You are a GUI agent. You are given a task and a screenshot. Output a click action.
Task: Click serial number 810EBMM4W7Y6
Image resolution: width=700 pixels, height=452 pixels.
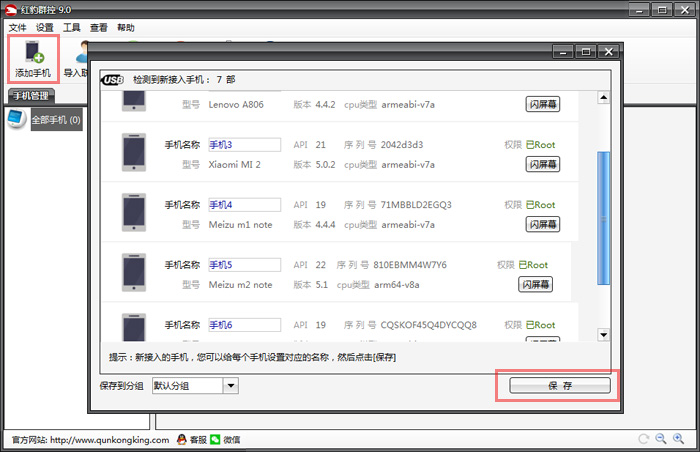[x=410, y=265]
